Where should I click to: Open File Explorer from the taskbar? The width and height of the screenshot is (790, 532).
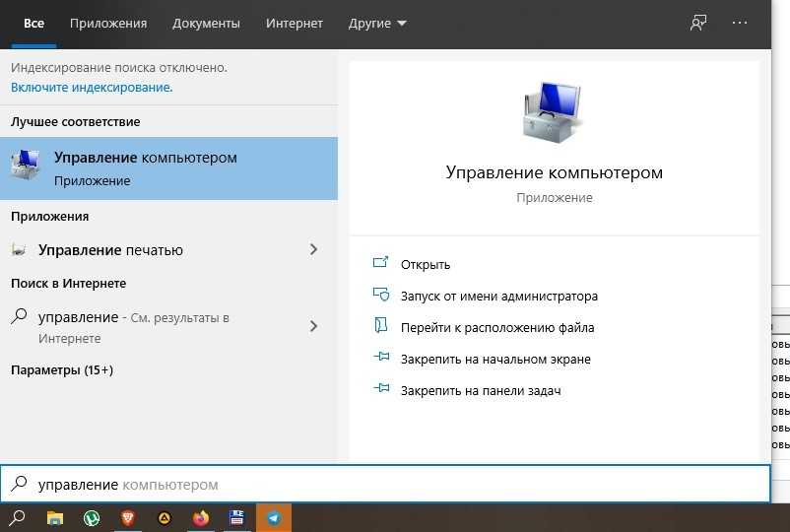click(55, 518)
